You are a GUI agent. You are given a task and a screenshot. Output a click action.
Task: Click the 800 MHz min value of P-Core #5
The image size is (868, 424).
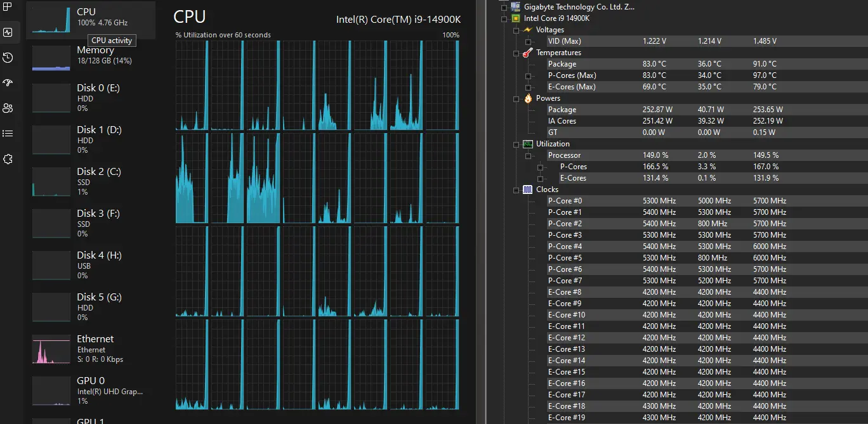point(713,258)
